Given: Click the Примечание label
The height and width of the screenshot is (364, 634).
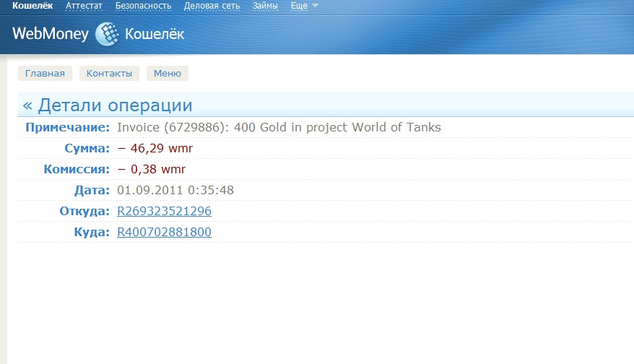Looking at the screenshot, I should click(68, 128).
